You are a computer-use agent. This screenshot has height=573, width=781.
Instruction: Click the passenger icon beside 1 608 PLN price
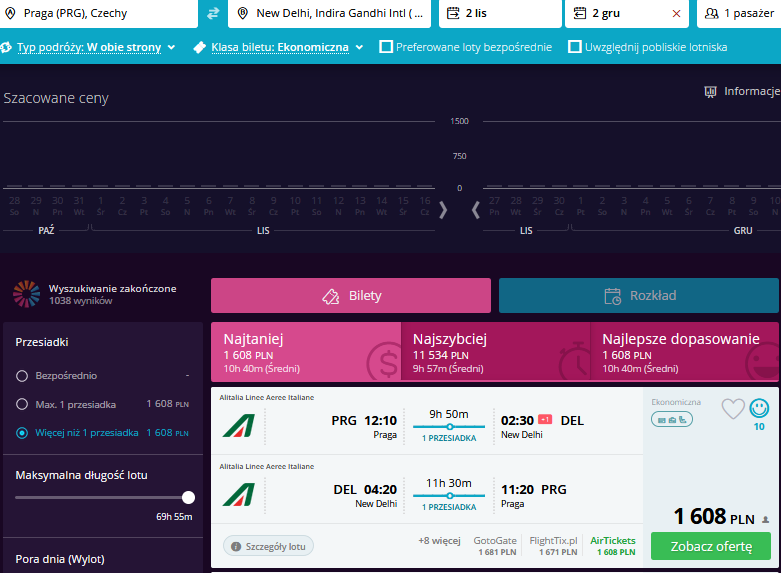click(766, 520)
